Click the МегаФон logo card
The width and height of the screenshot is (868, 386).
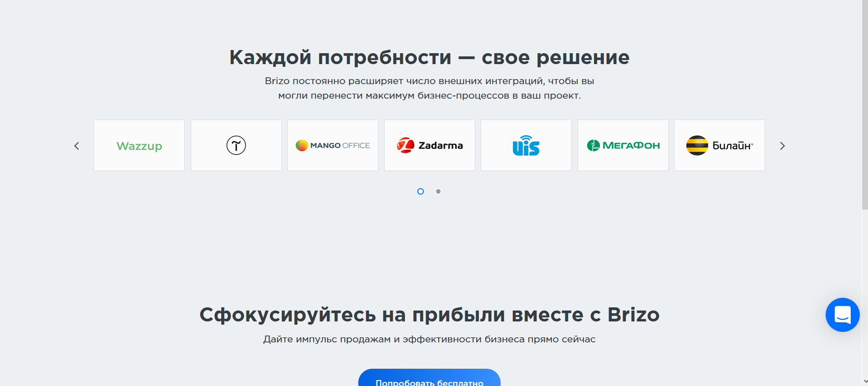[623, 145]
